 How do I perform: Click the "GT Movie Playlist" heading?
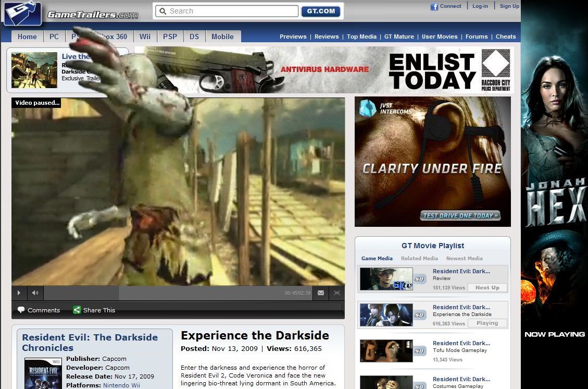tap(433, 246)
